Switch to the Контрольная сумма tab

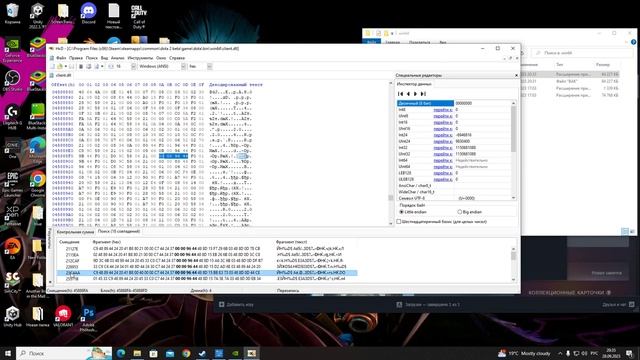tap(75, 232)
